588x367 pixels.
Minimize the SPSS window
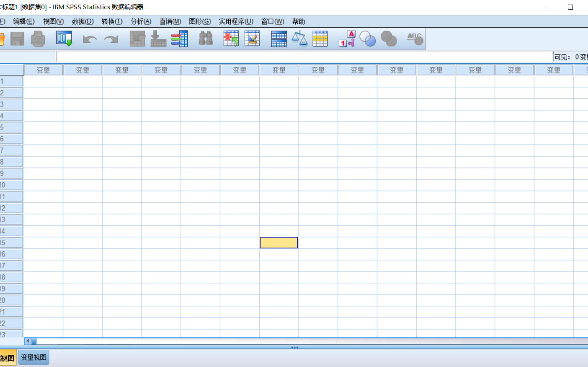click(x=546, y=7)
